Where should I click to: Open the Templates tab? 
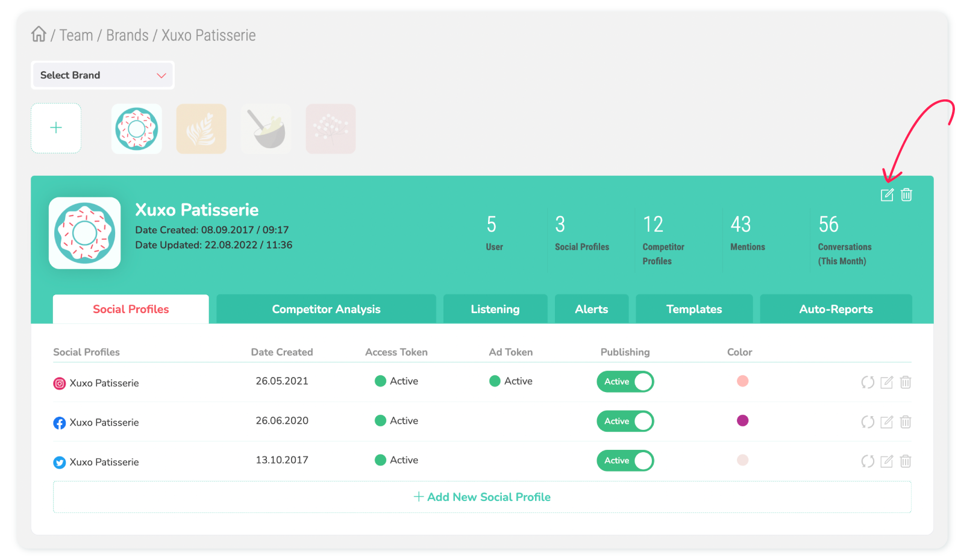pos(694,309)
